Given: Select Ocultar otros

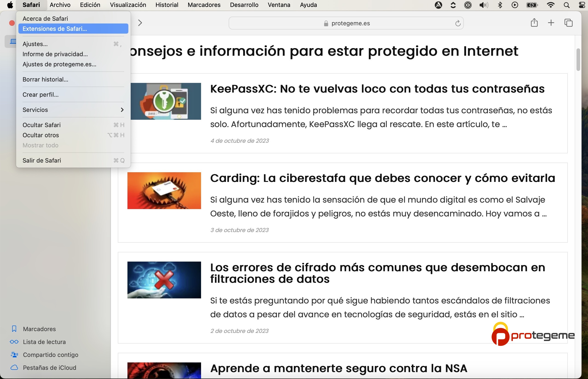Looking at the screenshot, I should pos(73,135).
